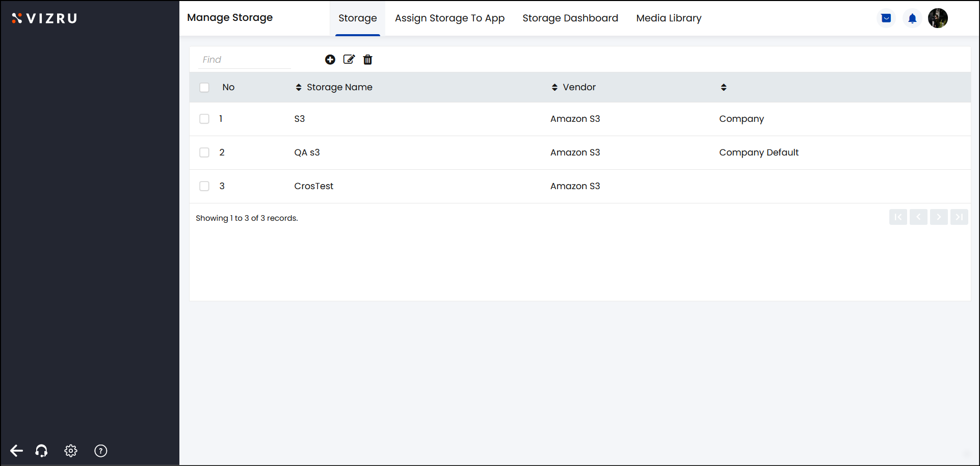Viewport: 980px width, 466px height.
Task: Select the QA s3 row checkbox
Action: click(x=204, y=152)
